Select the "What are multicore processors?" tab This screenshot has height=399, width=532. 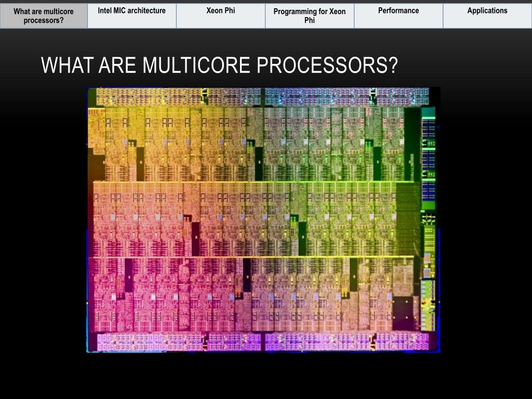[44, 16]
